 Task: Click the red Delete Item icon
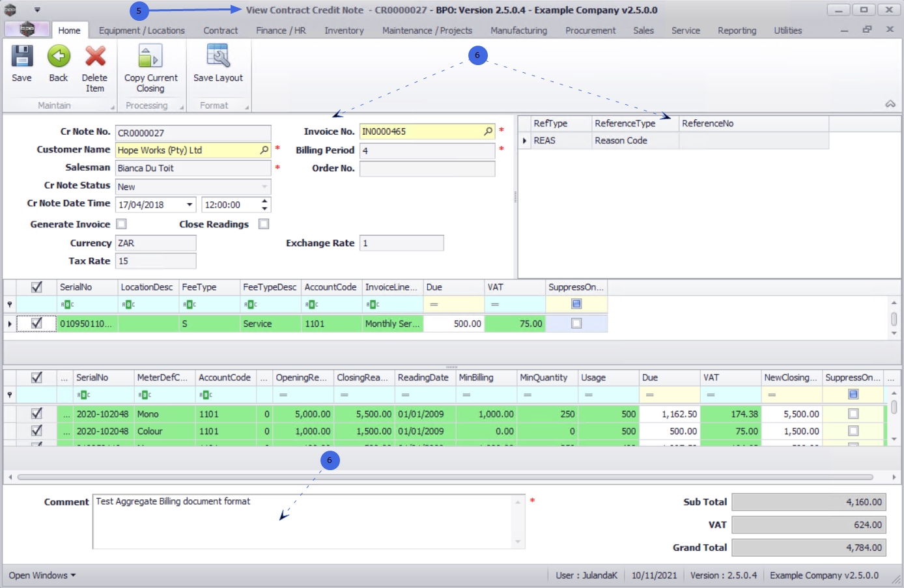95,57
